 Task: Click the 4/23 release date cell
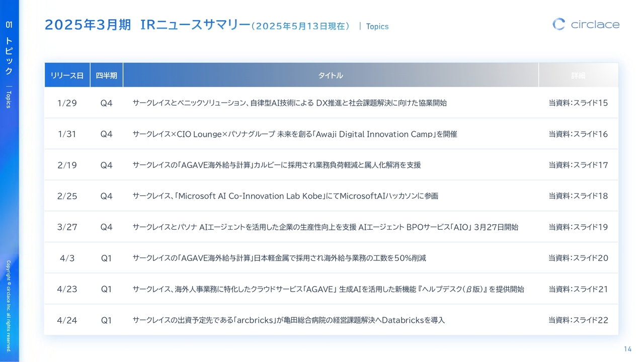67,289
